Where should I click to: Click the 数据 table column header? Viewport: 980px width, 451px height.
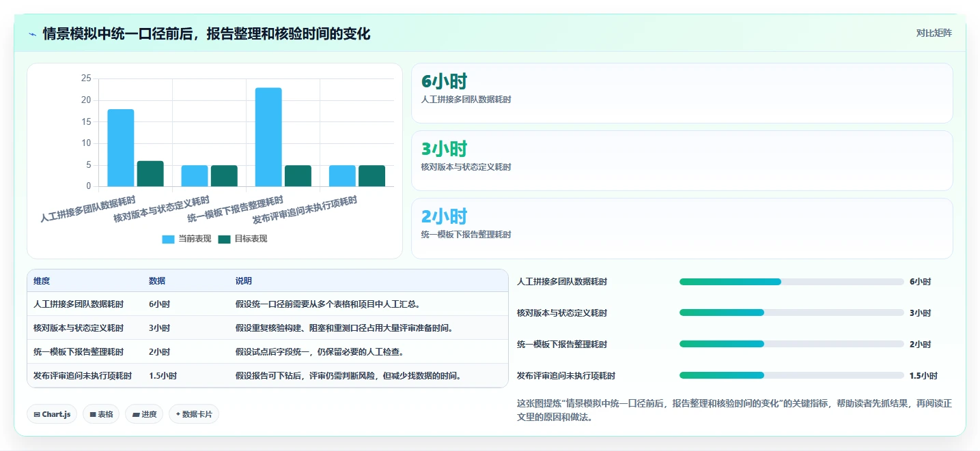157,281
